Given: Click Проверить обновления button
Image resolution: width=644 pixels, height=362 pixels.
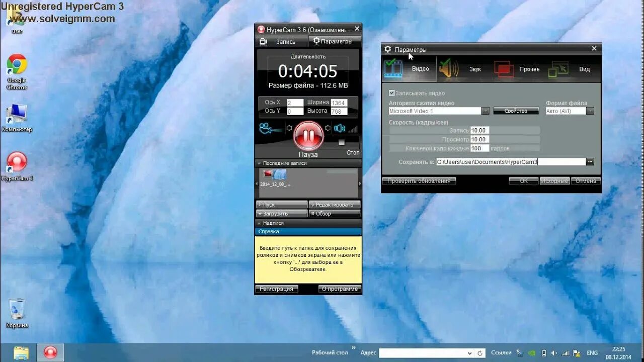Looking at the screenshot, I should (419, 181).
